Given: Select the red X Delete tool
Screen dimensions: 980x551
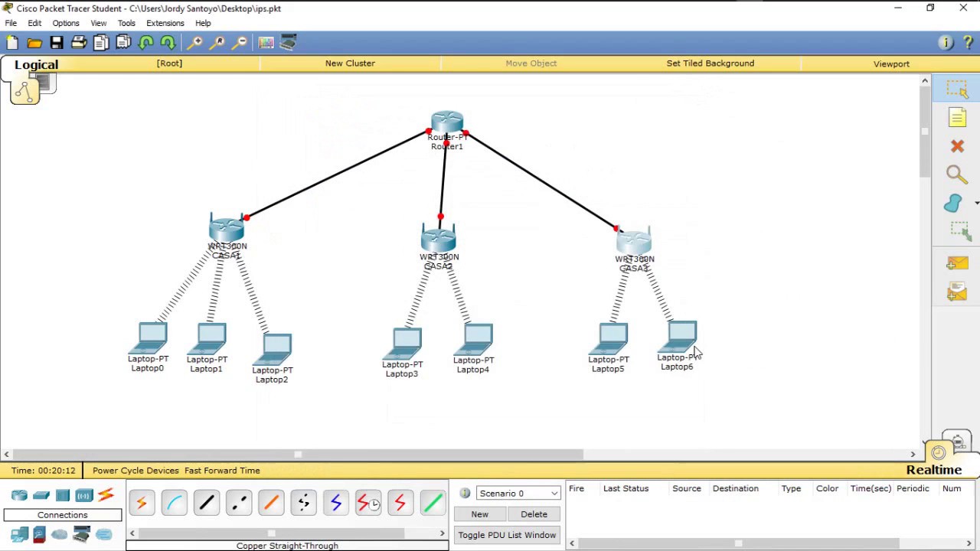Looking at the screenshot, I should point(957,146).
